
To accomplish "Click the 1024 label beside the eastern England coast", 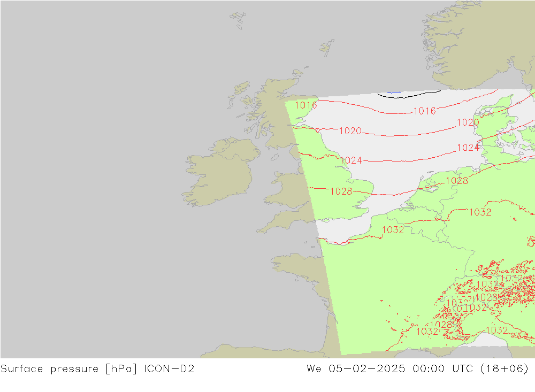I will coord(351,160).
